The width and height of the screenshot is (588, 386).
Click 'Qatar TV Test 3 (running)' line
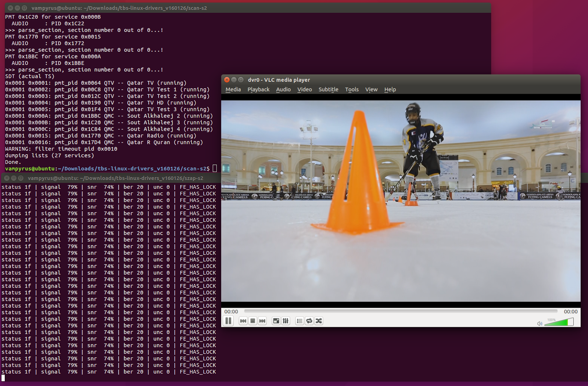click(107, 109)
